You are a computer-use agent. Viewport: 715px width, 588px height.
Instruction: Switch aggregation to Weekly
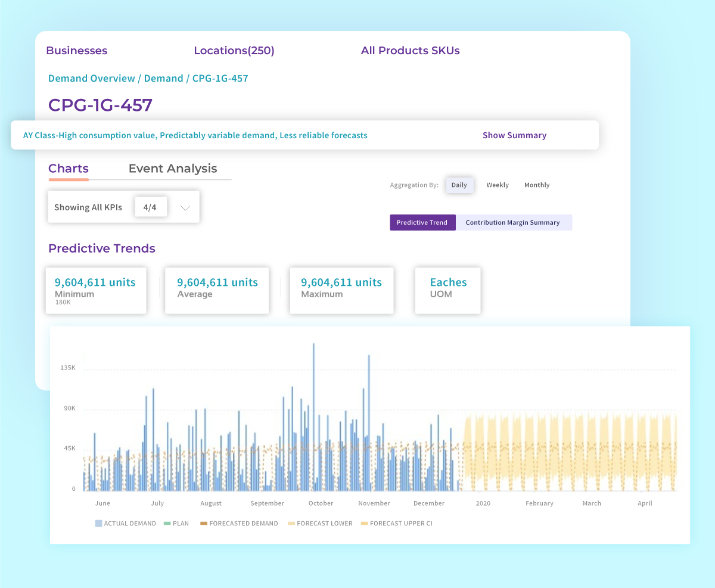(x=498, y=185)
